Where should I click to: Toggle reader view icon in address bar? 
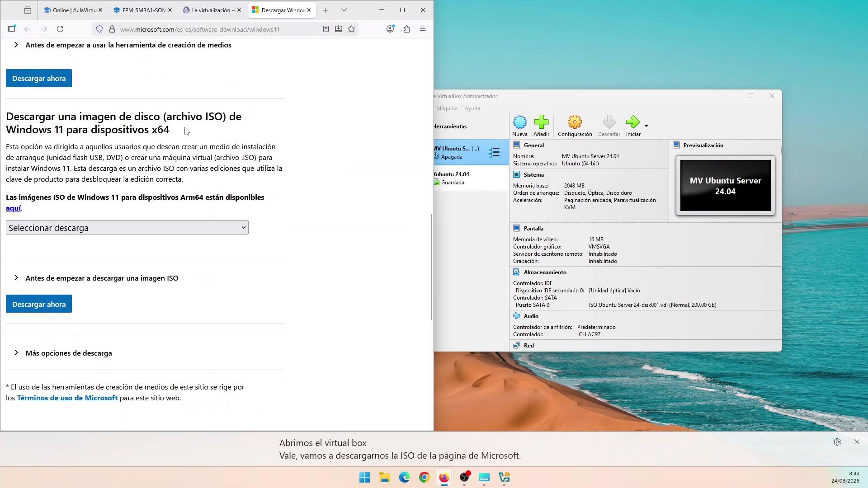point(325,29)
